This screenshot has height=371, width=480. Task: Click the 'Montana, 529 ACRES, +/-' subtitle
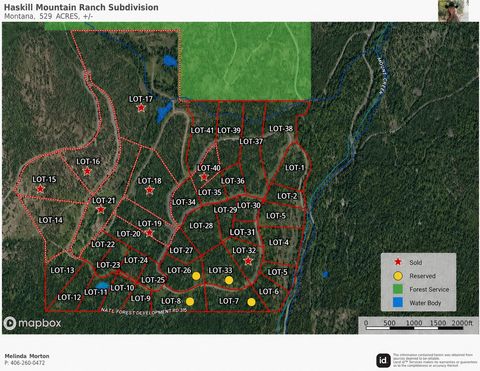(x=49, y=16)
